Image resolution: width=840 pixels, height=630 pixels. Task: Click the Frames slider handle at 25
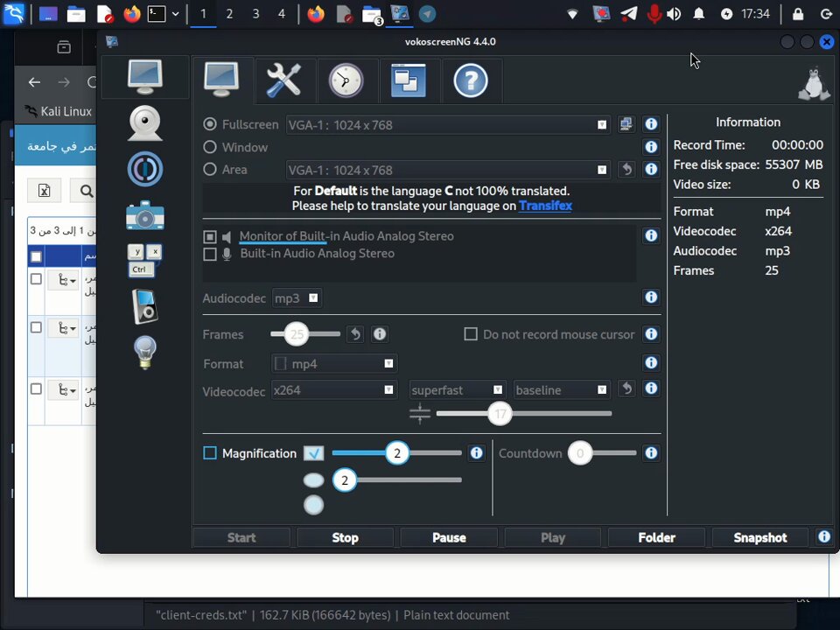(297, 334)
